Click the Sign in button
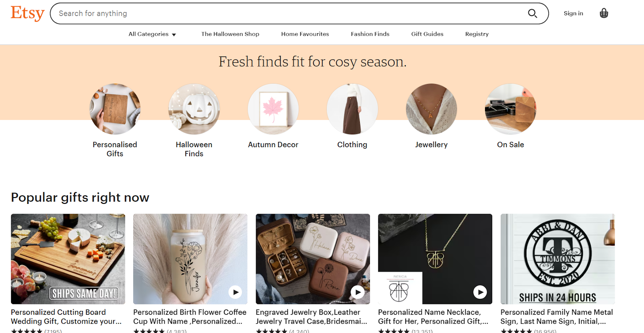The height and width of the screenshot is (333, 644). click(573, 13)
